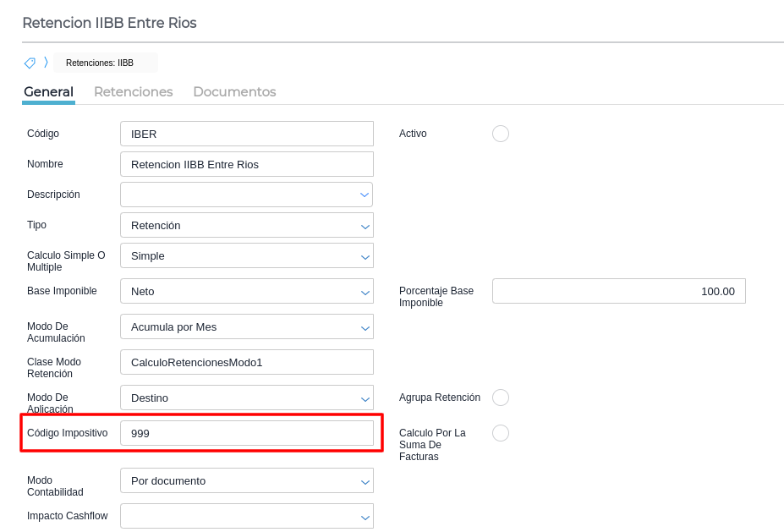Open the Calculo Simple O Multiple dropdown

pos(246,255)
